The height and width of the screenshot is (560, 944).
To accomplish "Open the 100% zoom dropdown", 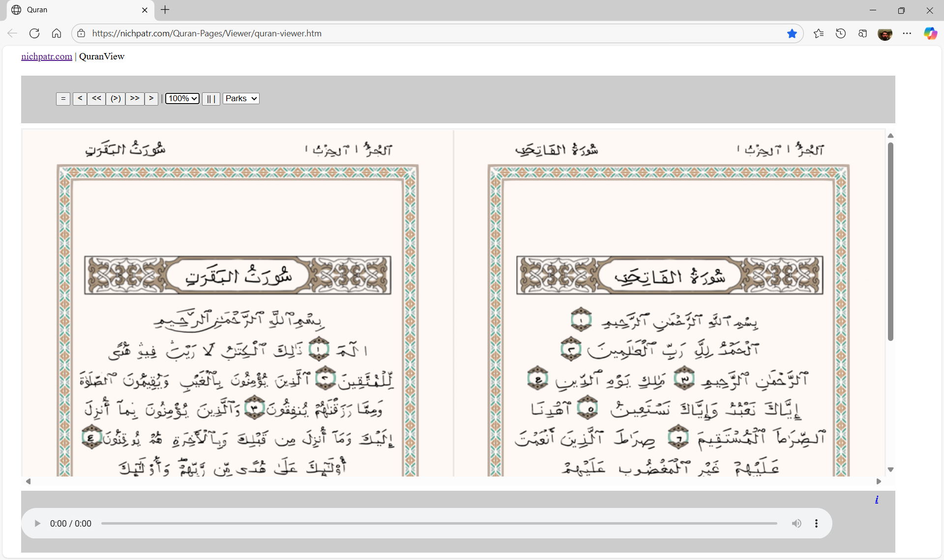I will [182, 99].
